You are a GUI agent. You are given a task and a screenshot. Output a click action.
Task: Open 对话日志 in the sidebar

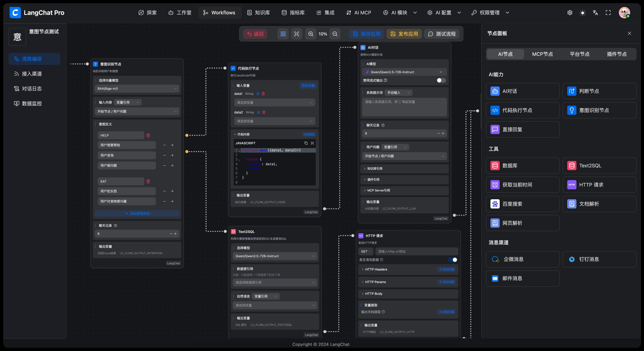(34, 88)
